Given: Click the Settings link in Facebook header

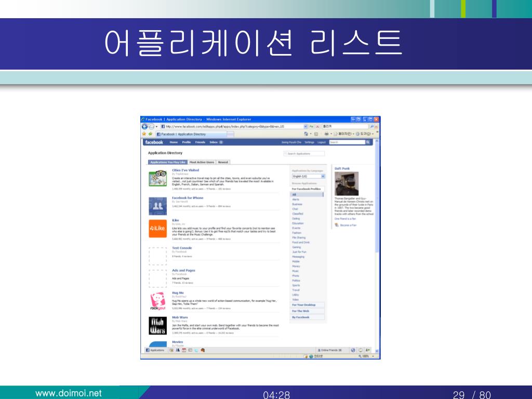Looking at the screenshot, I should [309, 142].
